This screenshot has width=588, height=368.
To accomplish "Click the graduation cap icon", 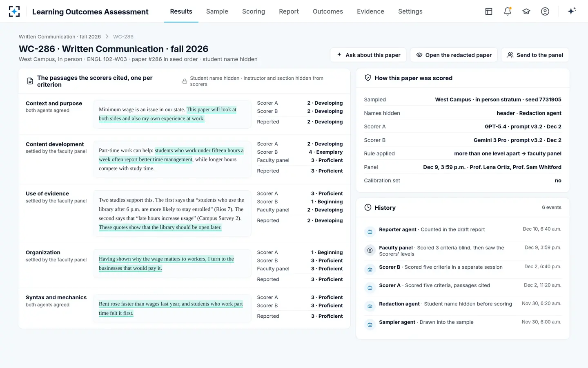I will [x=526, y=11].
